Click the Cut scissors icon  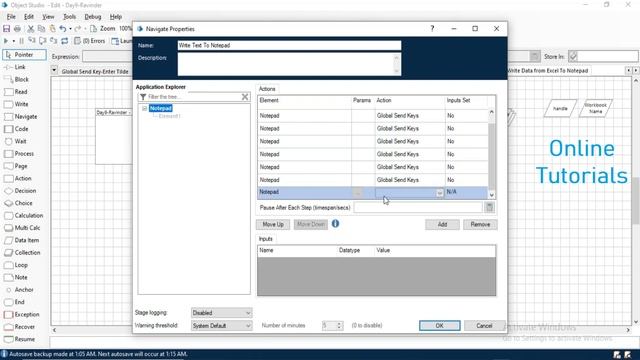(x=31, y=29)
